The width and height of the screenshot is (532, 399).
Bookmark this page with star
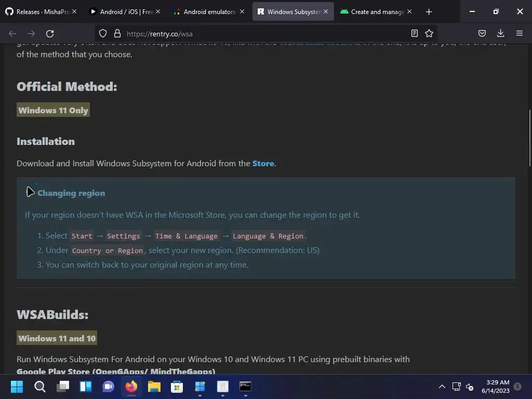click(x=429, y=33)
